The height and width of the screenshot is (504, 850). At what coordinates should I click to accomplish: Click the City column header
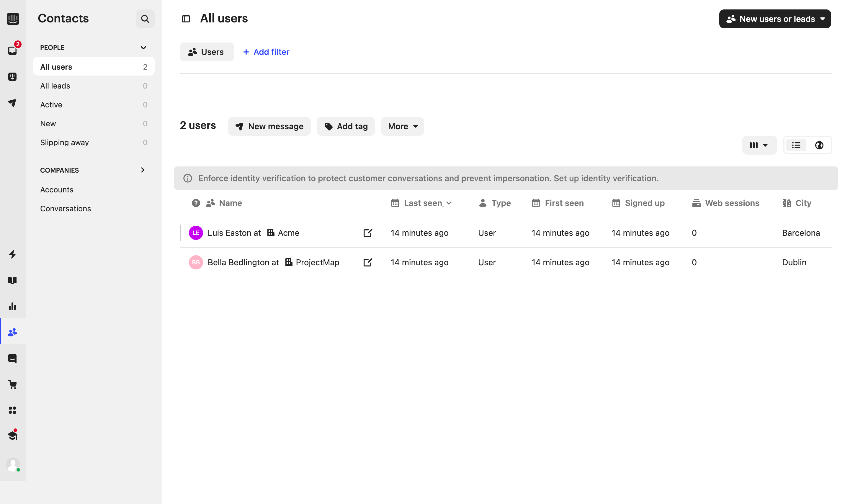point(797,203)
